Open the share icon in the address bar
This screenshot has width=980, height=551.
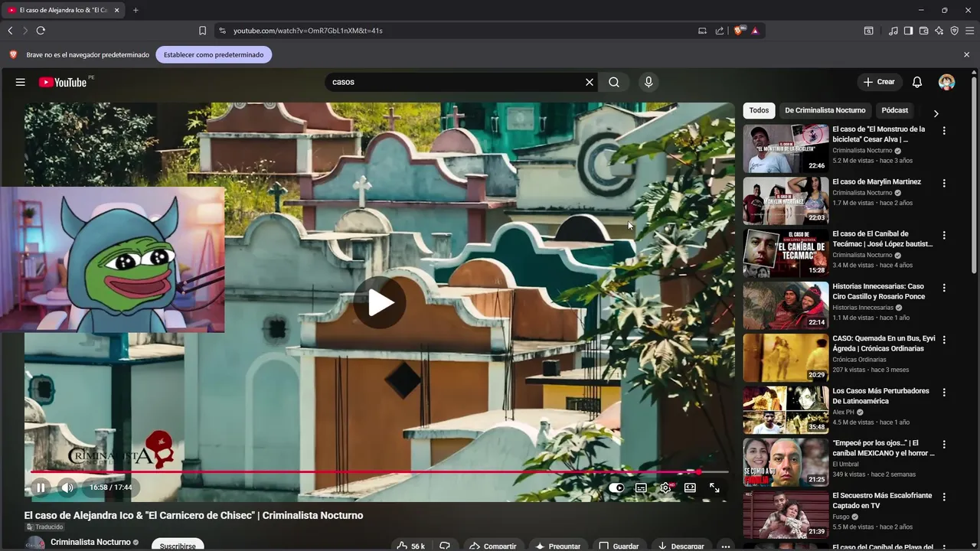[x=720, y=31]
